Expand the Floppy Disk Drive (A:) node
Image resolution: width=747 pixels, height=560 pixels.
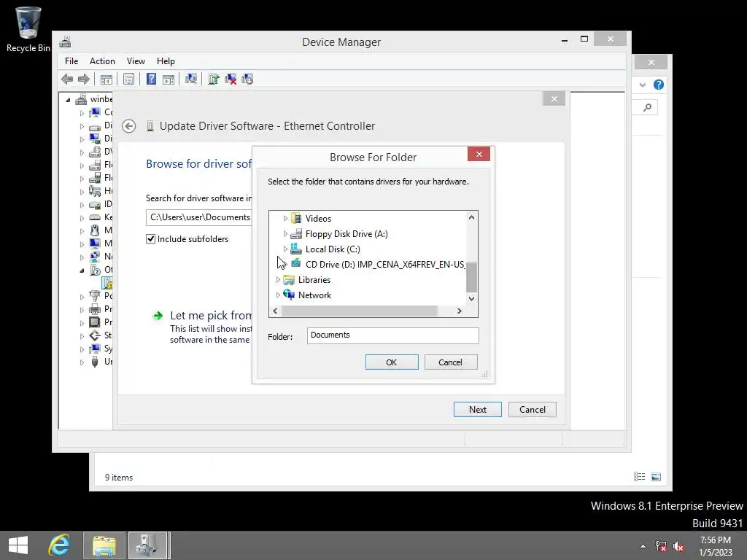pyautogui.click(x=285, y=234)
